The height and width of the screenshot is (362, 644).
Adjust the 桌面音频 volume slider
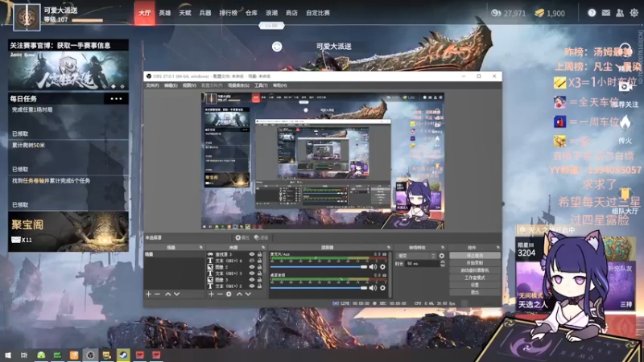(319, 288)
